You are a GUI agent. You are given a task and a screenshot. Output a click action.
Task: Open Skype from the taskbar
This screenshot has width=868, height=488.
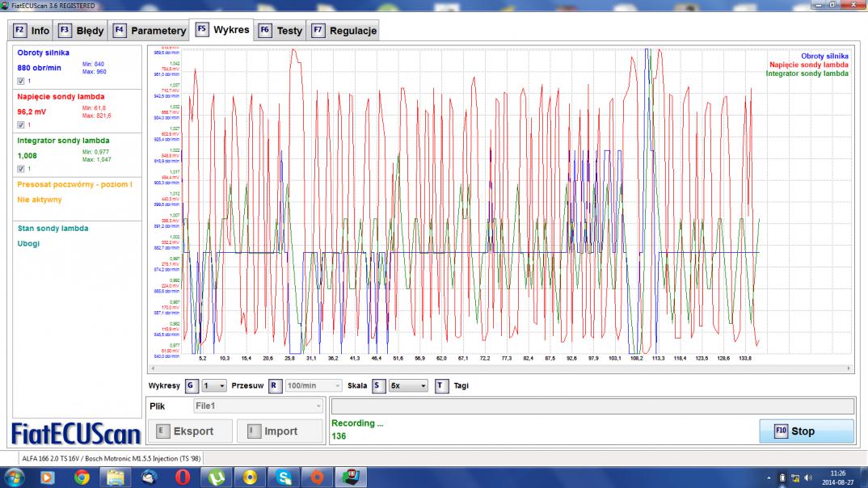click(x=284, y=477)
